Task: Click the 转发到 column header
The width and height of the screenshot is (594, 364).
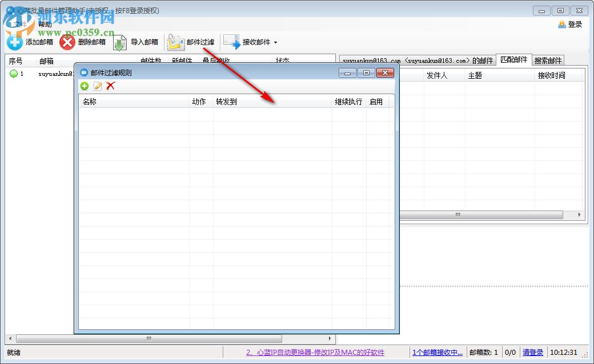Action: 272,102
